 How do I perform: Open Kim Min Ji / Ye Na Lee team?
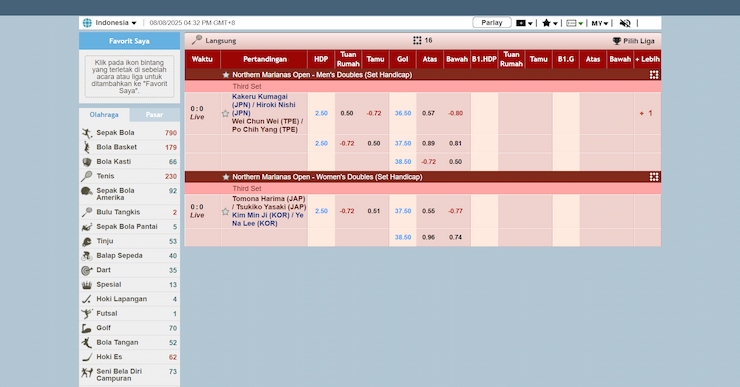click(x=268, y=219)
